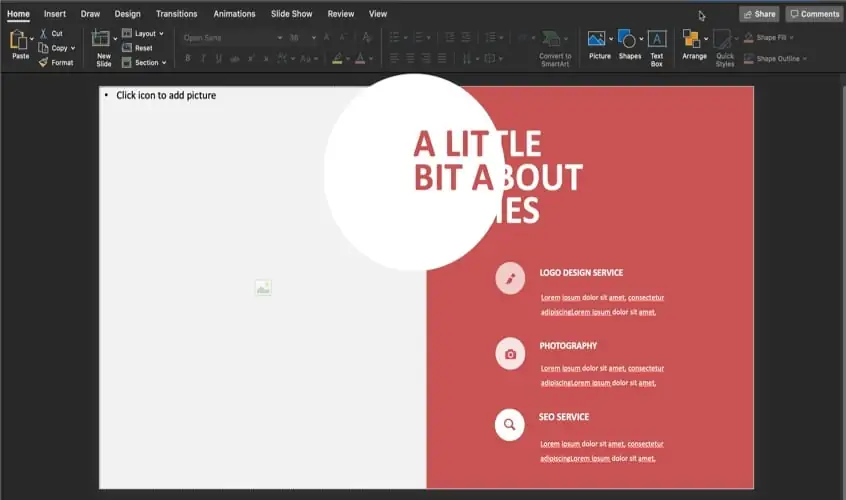The width and height of the screenshot is (846, 500).
Task: Open the Shapes gallery icon
Action: [x=627, y=39]
